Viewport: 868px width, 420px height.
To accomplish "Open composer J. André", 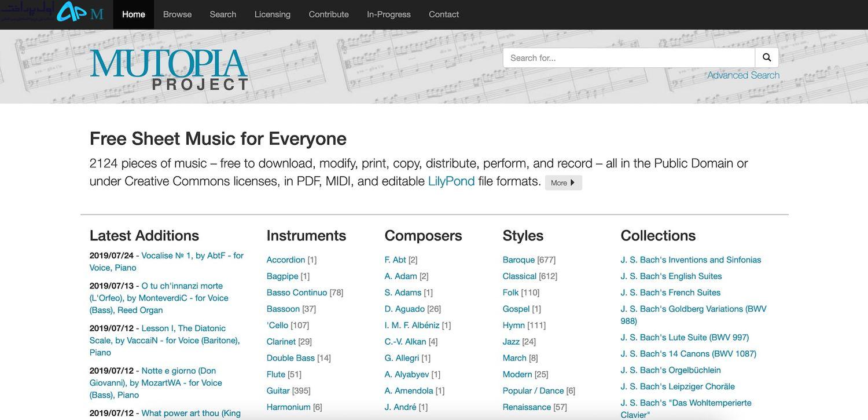I will [x=400, y=407].
